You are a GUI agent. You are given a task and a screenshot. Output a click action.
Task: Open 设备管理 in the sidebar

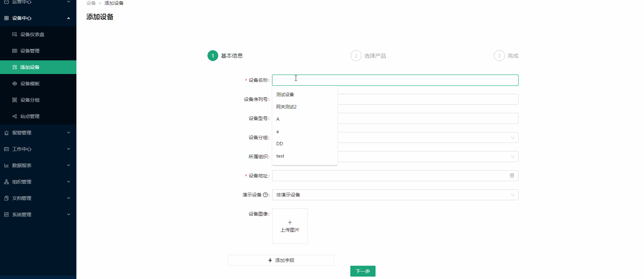pos(30,51)
